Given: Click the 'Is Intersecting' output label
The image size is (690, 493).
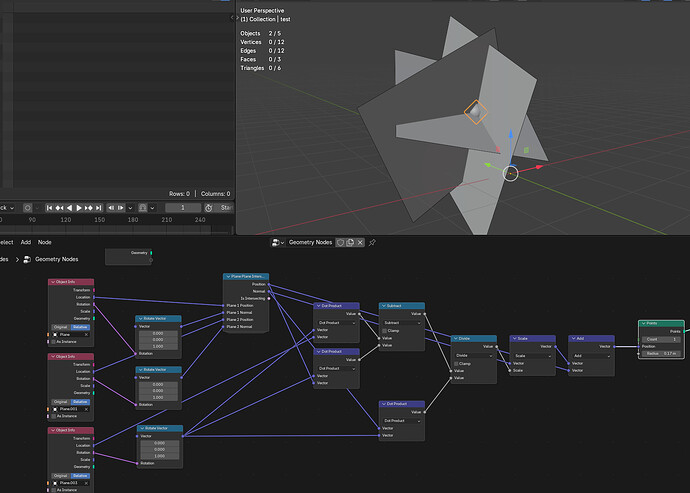Looking at the screenshot, I should [x=253, y=298].
